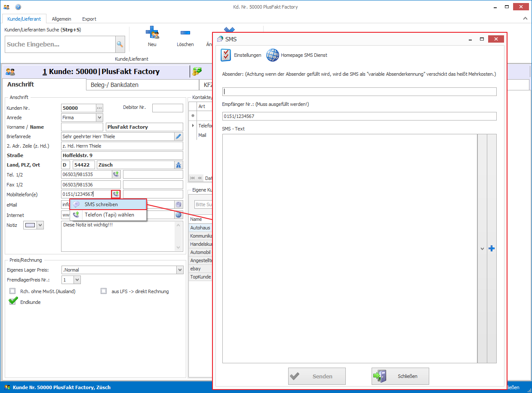Choose Telefon (Tapi) wählen menu entry

(x=108, y=215)
